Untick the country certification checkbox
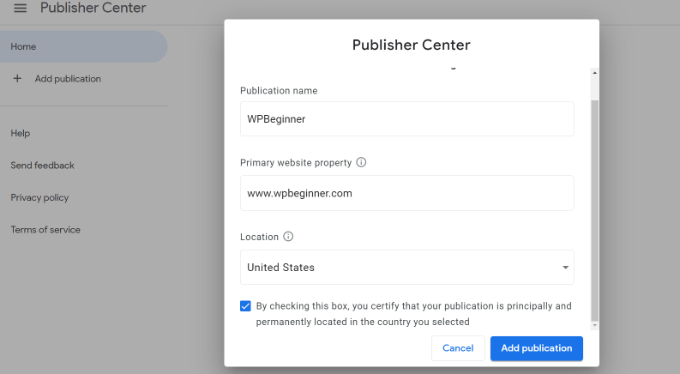Viewport: 680px width, 374px height. [x=245, y=306]
